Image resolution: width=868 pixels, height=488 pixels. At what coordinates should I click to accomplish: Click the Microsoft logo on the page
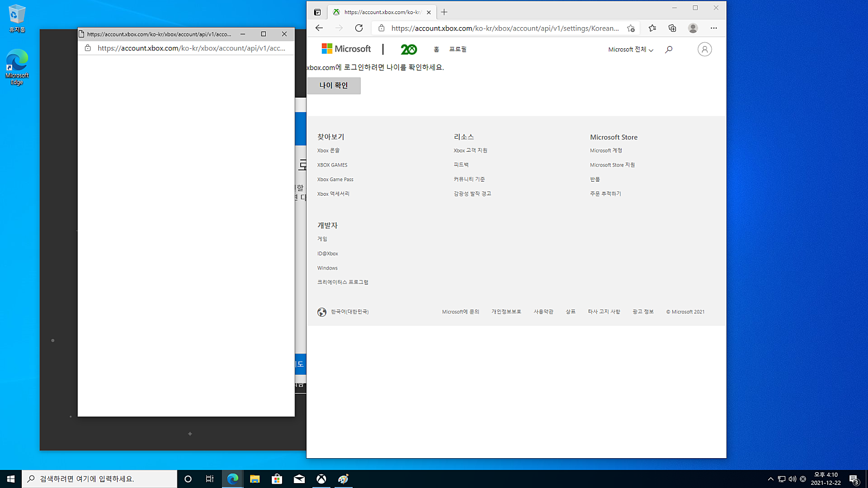click(346, 49)
